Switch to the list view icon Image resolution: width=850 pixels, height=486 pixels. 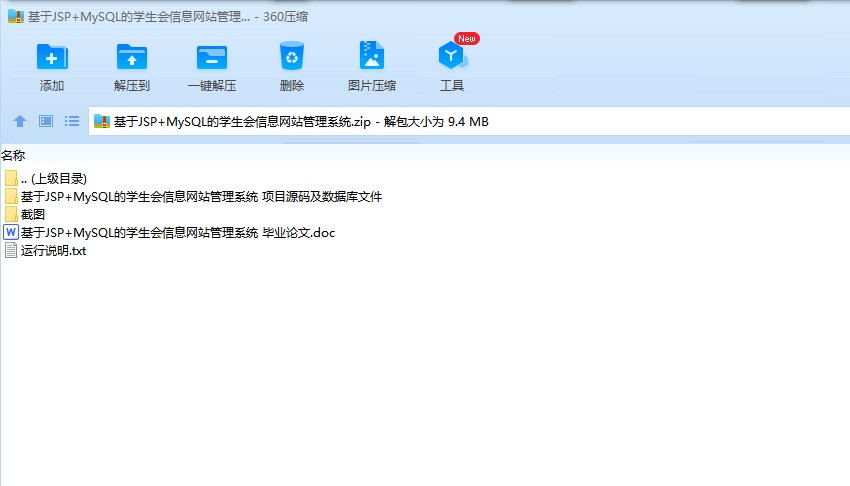click(72, 121)
